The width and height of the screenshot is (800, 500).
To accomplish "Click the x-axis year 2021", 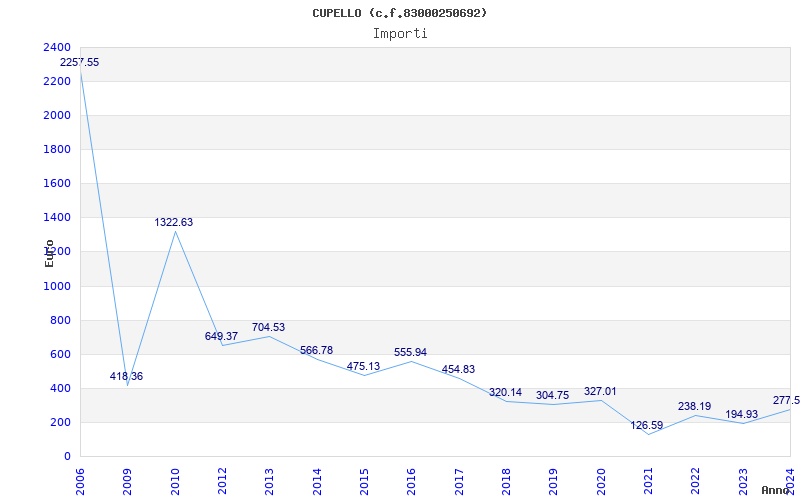I will (x=648, y=482).
